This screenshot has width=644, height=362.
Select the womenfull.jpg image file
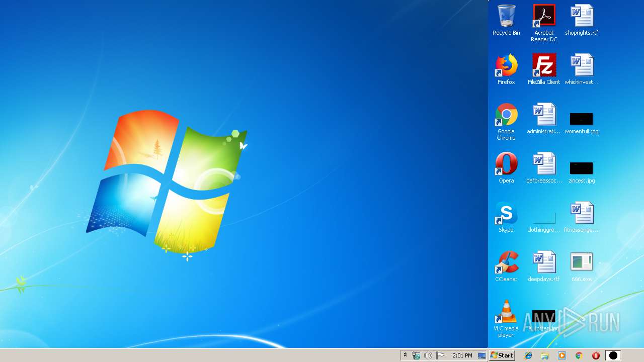point(582,123)
